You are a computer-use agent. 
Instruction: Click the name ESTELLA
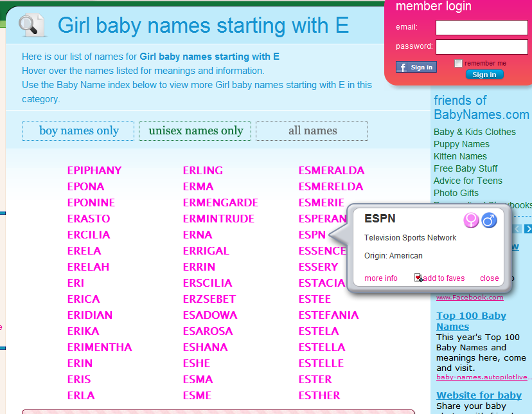pos(322,347)
